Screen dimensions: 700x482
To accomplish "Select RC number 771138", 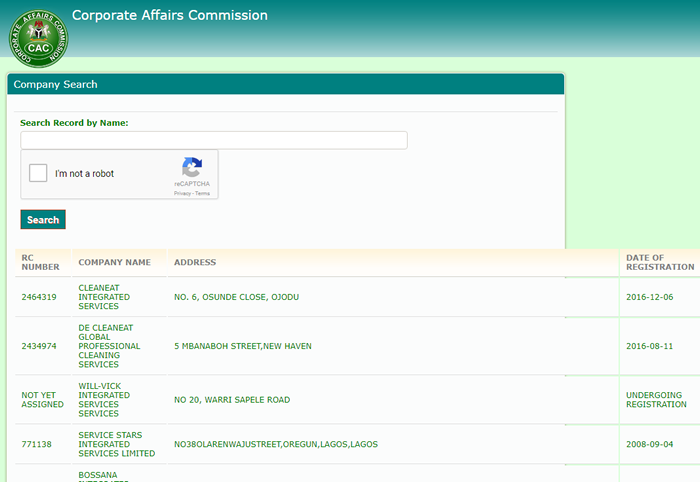I will (37, 445).
